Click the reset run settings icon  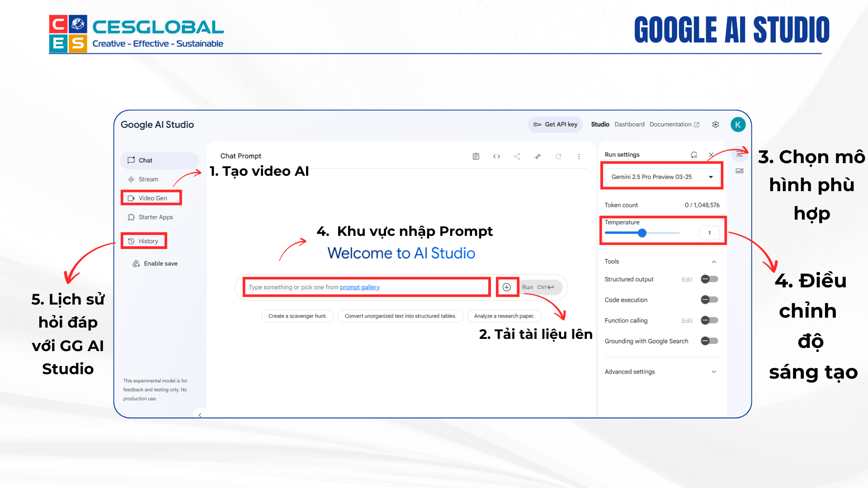tap(694, 155)
